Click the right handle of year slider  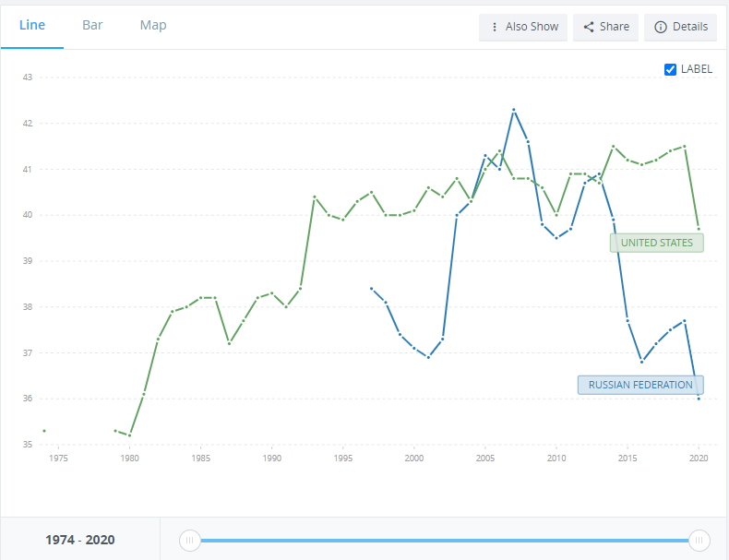[699, 540]
